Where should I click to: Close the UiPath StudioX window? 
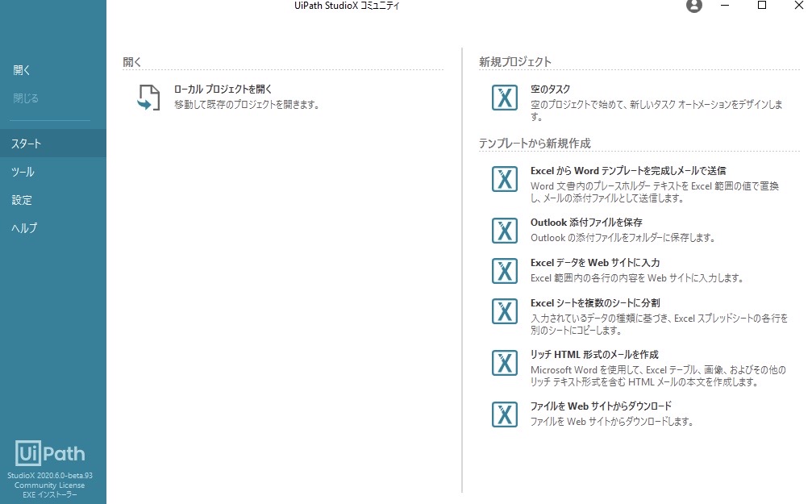coord(799,5)
